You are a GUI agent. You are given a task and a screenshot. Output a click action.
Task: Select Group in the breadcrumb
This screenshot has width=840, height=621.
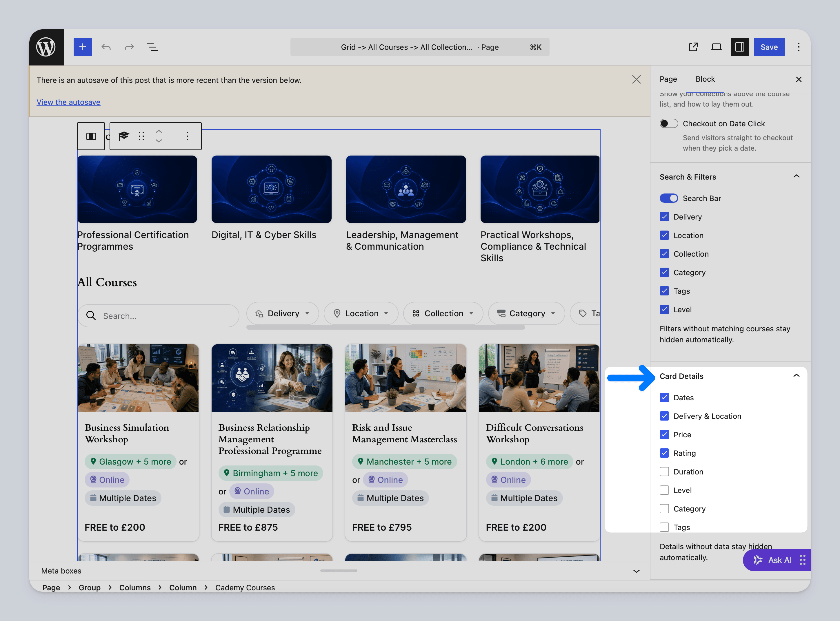90,587
